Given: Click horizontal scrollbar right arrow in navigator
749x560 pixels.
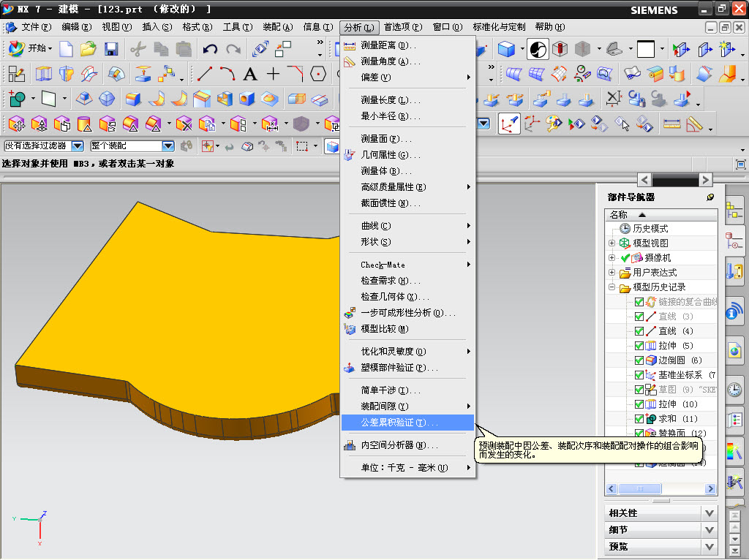Looking at the screenshot, I should [x=710, y=489].
